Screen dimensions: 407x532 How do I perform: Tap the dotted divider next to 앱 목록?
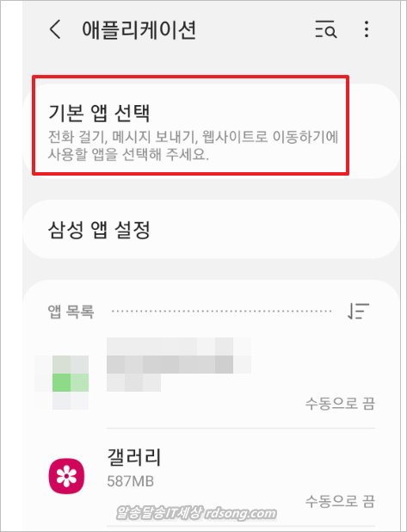221,311
